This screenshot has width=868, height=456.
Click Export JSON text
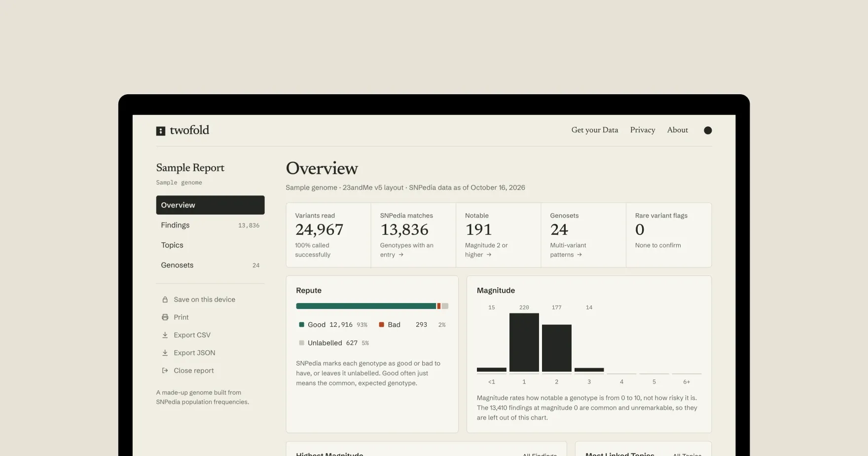pyautogui.click(x=194, y=353)
